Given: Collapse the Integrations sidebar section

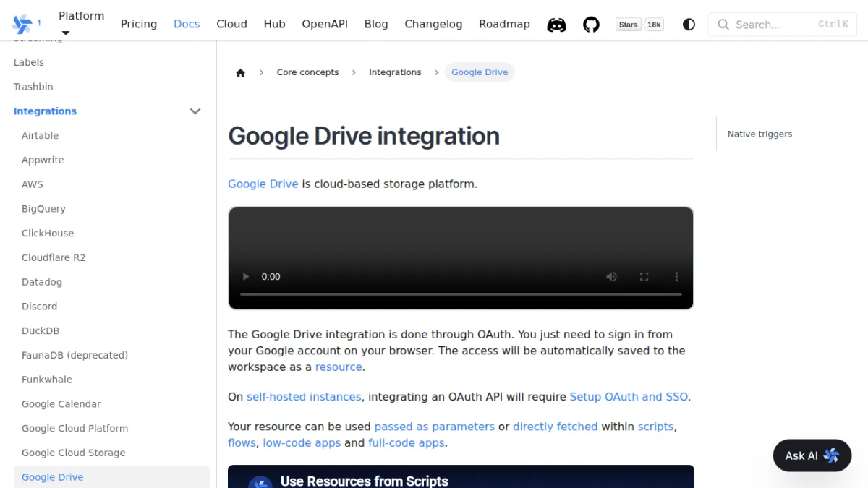Looking at the screenshot, I should pos(195,111).
